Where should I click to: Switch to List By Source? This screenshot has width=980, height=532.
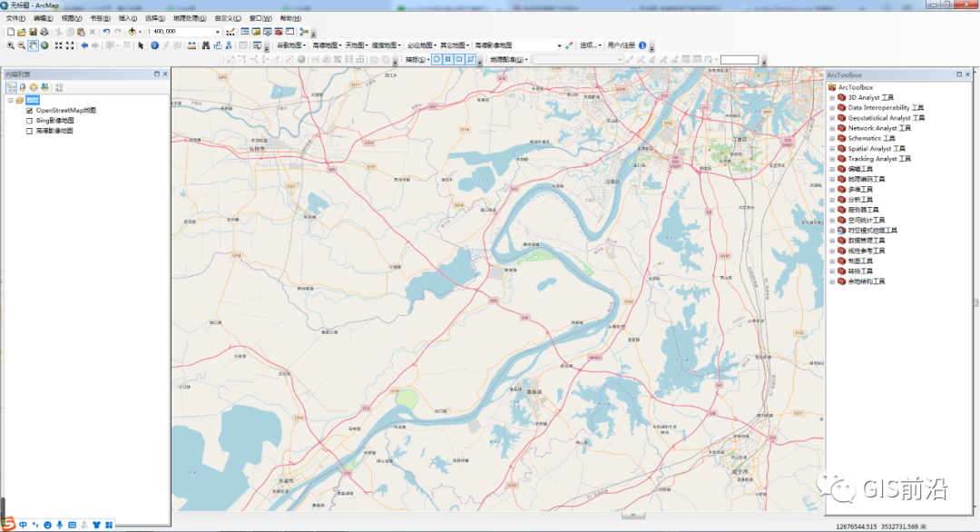(x=23, y=87)
